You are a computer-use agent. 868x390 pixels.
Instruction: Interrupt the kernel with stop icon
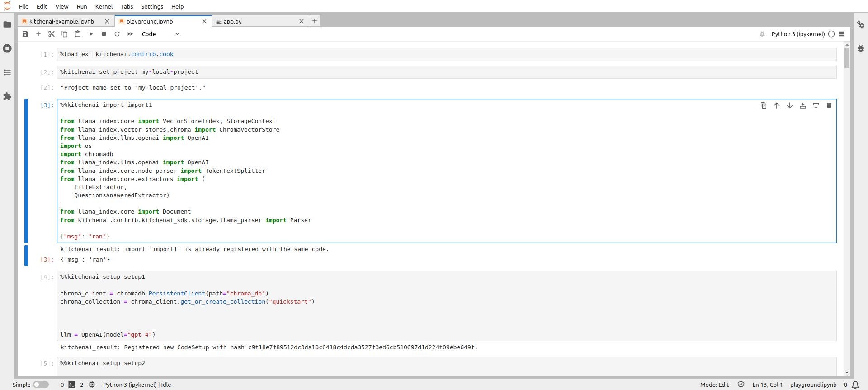coord(104,34)
